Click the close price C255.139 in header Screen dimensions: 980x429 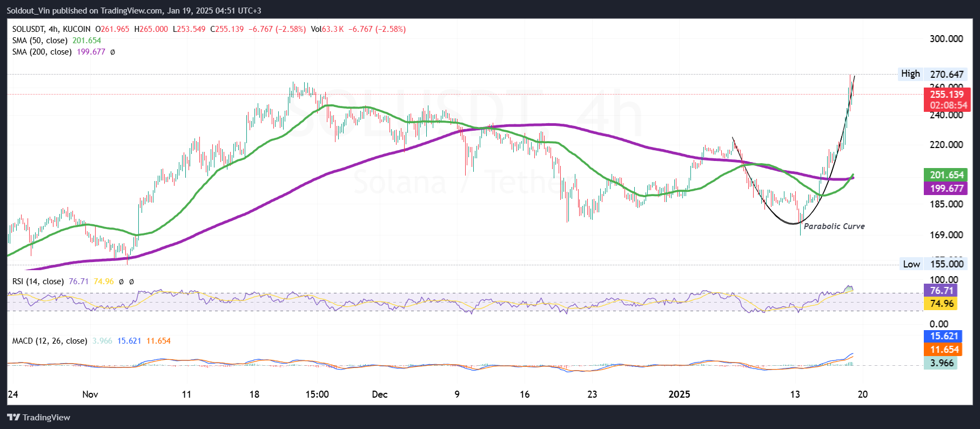click(x=227, y=29)
